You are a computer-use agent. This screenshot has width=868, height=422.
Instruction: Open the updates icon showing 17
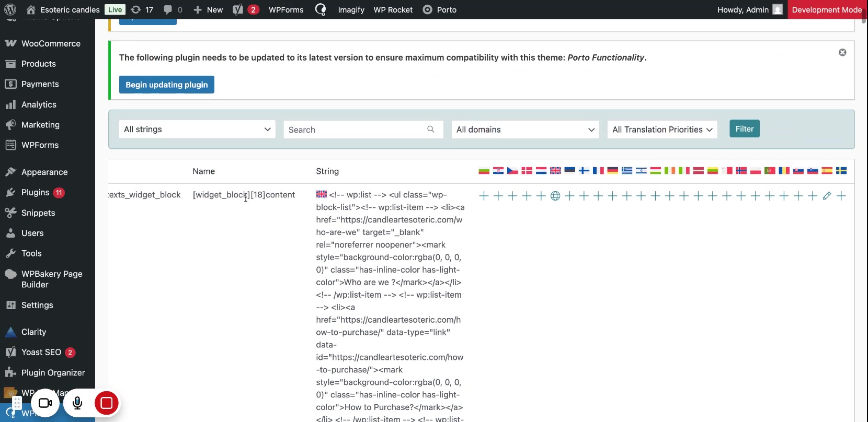142,9
